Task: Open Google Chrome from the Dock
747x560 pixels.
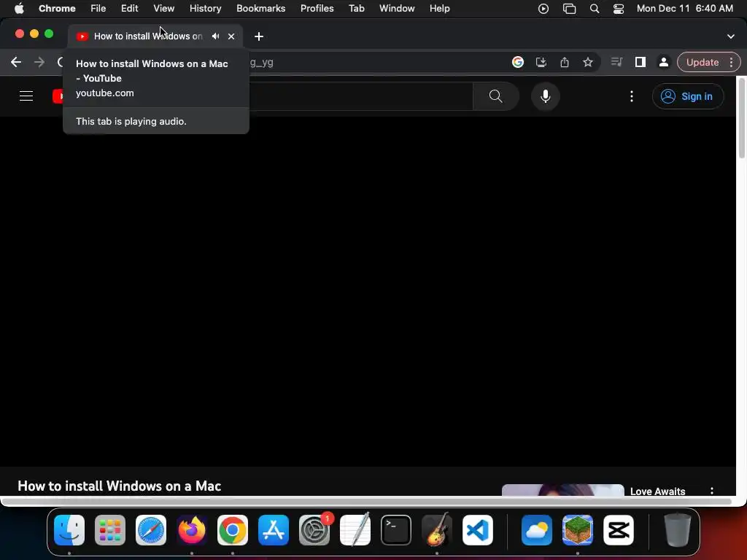Action: point(233,530)
